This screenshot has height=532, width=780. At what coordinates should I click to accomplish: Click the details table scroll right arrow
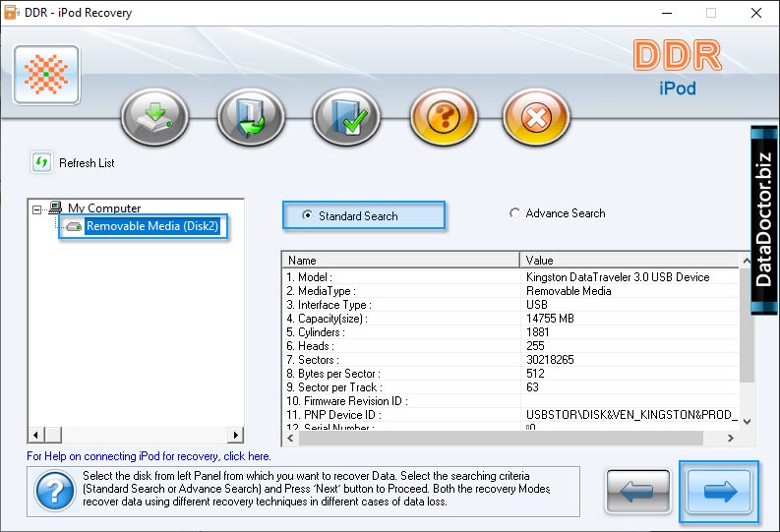point(730,438)
